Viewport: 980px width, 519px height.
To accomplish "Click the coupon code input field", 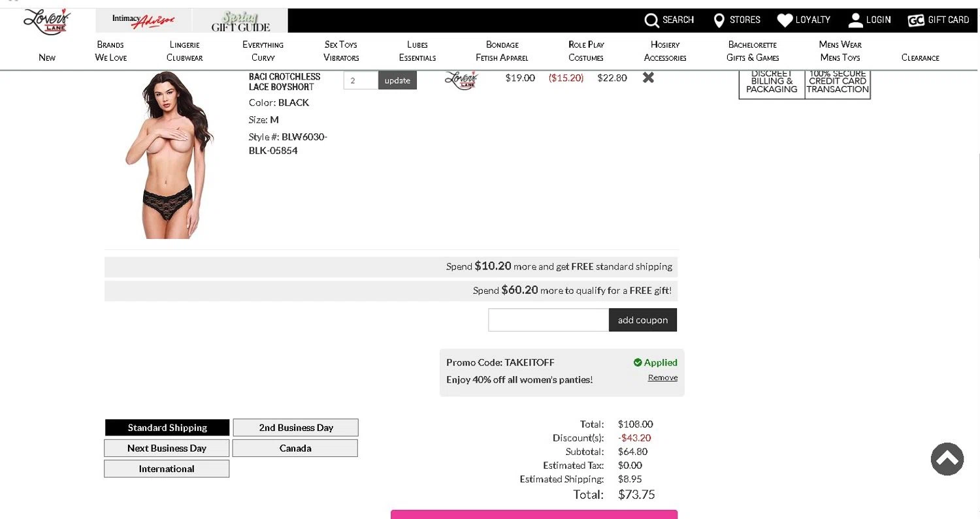I will (x=548, y=320).
